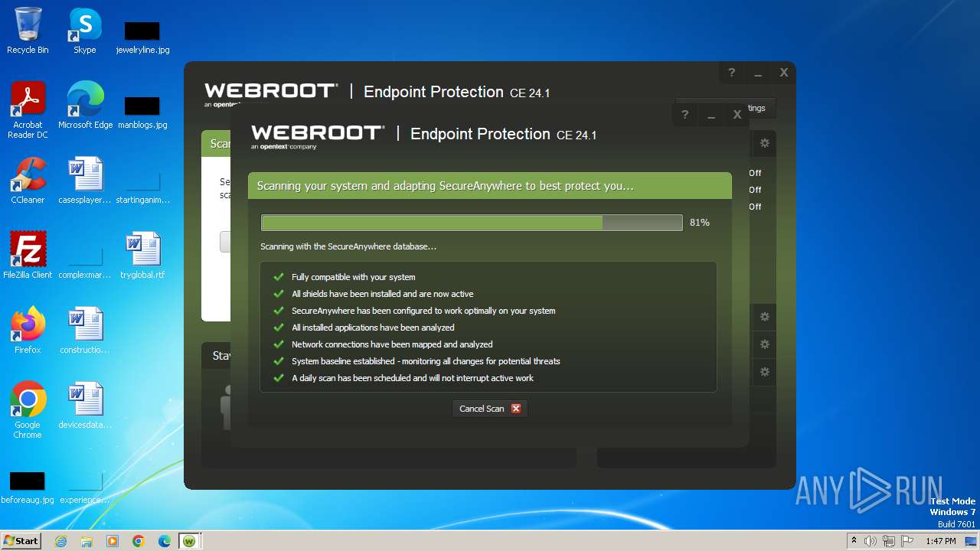Launch Chrome from the taskbar
Screen dimensions: 980x551
pos(139,541)
